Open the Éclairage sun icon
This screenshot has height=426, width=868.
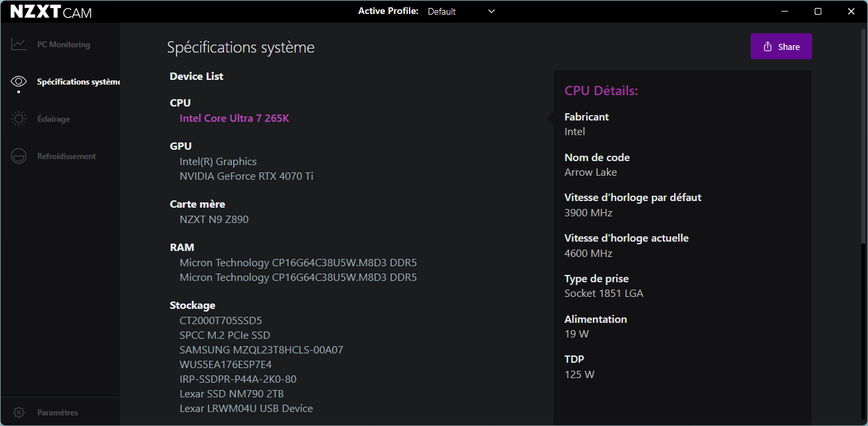coord(19,119)
